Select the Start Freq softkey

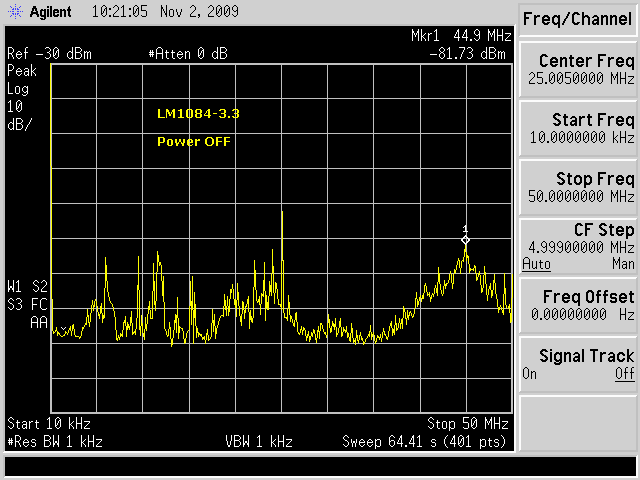click(577, 129)
